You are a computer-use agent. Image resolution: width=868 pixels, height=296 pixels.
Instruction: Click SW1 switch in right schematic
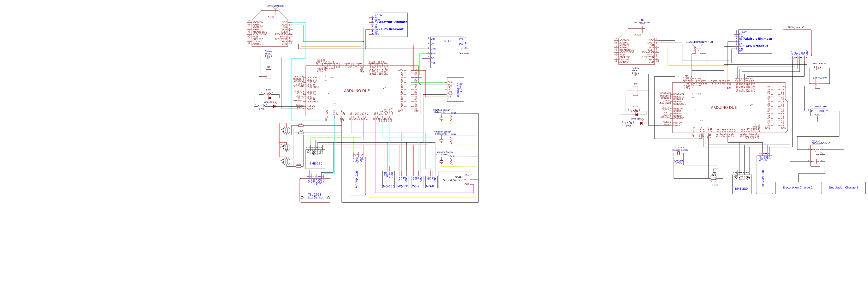pyautogui.click(x=634, y=110)
